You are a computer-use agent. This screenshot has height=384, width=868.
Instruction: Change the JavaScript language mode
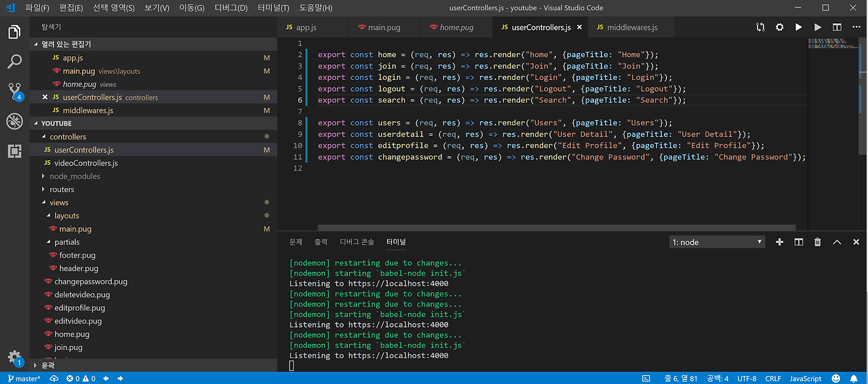(x=806, y=379)
